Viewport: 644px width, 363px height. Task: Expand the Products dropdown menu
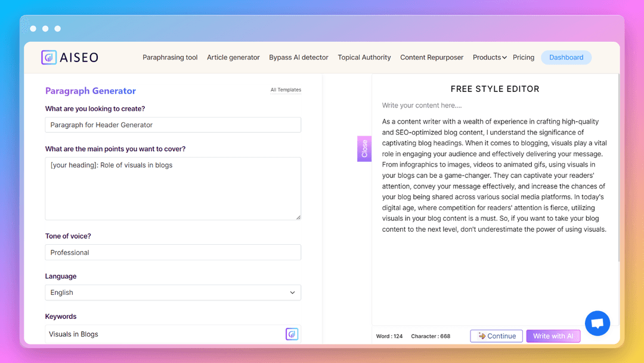click(490, 57)
